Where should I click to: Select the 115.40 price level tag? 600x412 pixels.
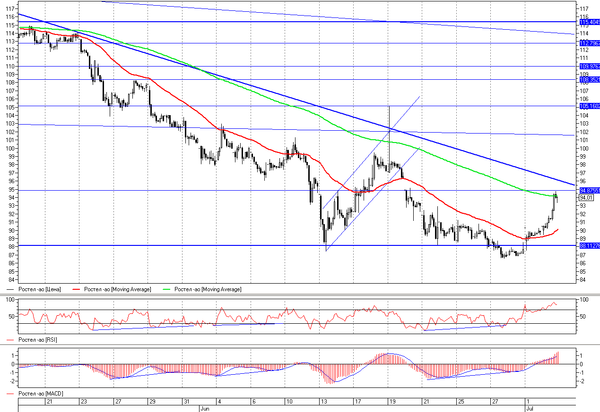coord(589,22)
